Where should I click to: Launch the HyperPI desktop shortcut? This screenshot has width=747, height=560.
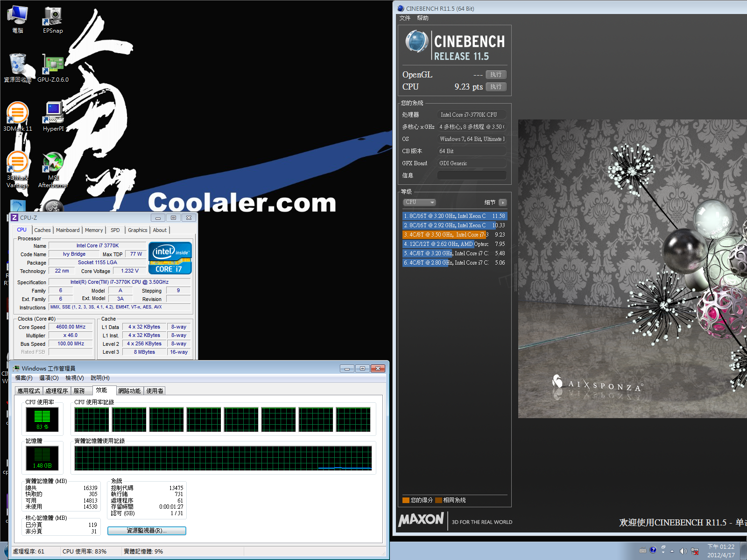(x=53, y=117)
